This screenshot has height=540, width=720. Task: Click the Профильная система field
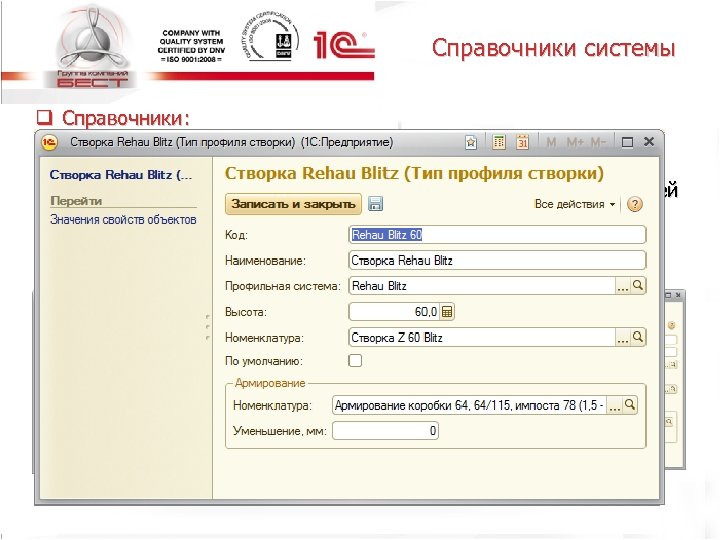tap(482, 286)
